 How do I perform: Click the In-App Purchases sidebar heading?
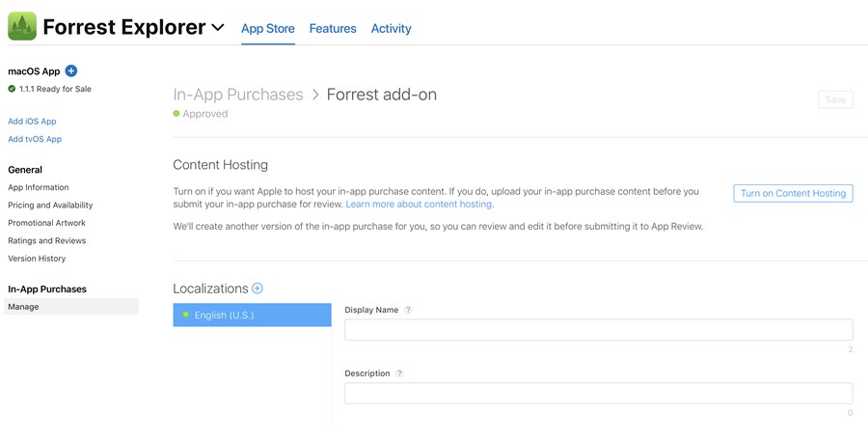[x=47, y=289]
